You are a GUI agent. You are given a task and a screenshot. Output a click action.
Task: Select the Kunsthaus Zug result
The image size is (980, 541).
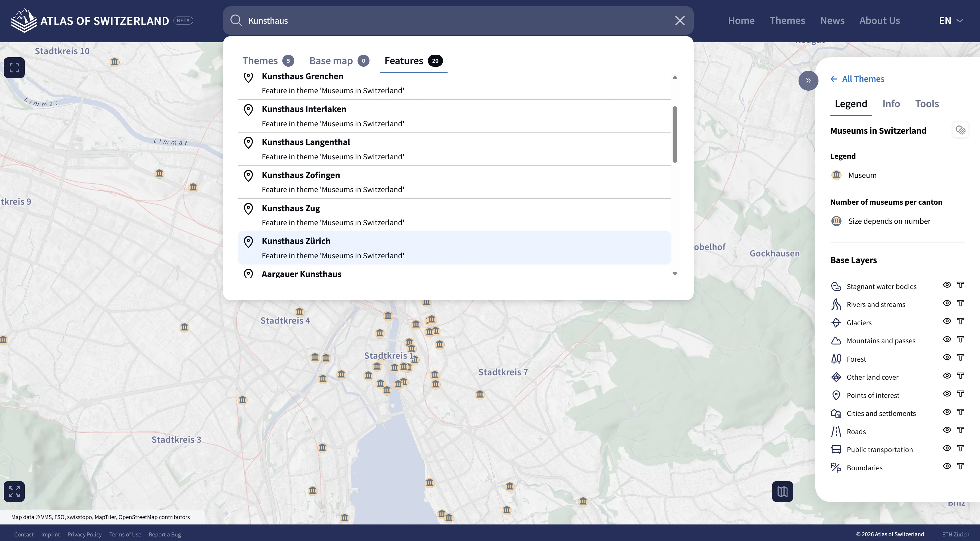coord(454,215)
